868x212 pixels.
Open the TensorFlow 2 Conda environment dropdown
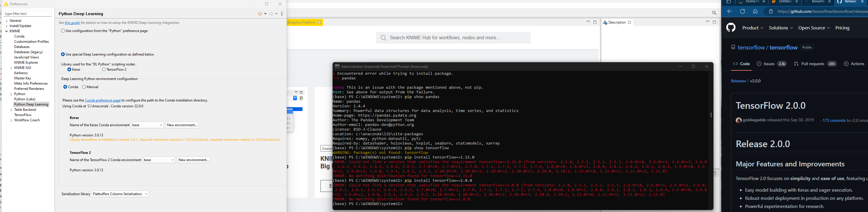click(x=159, y=160)
